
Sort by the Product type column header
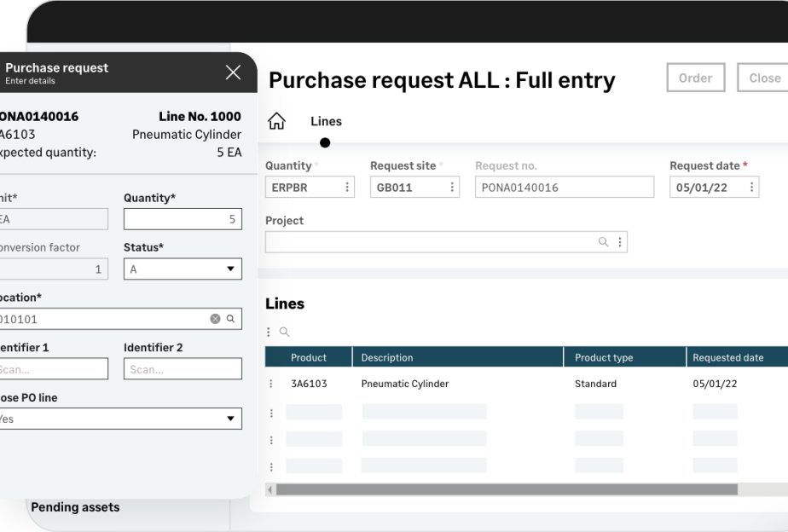(x=624, y=357)
